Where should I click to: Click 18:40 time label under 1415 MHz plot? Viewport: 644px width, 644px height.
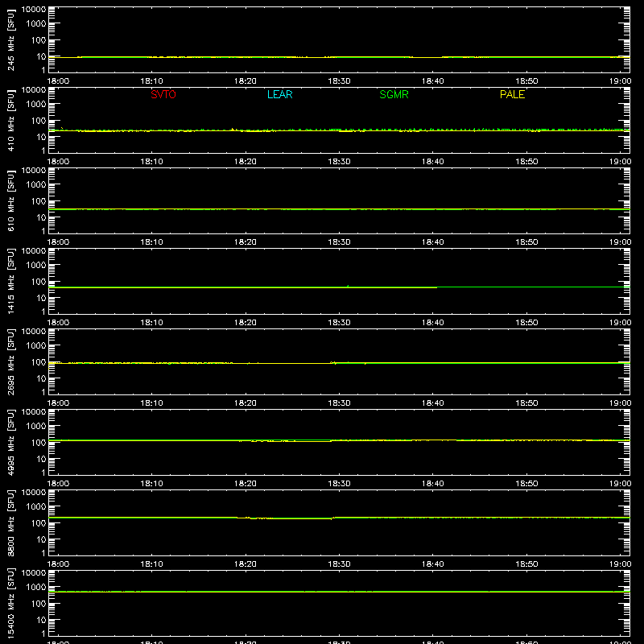click(x=433, y=323)
